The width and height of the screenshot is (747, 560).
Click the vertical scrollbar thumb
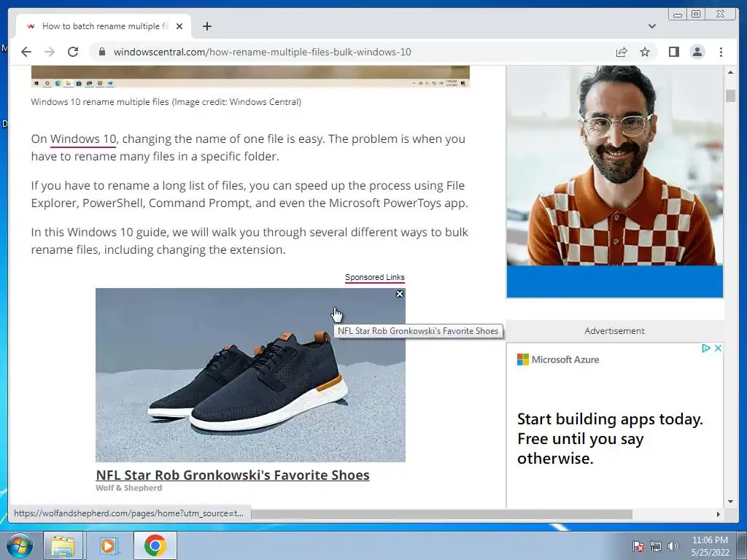coord(730,96)
